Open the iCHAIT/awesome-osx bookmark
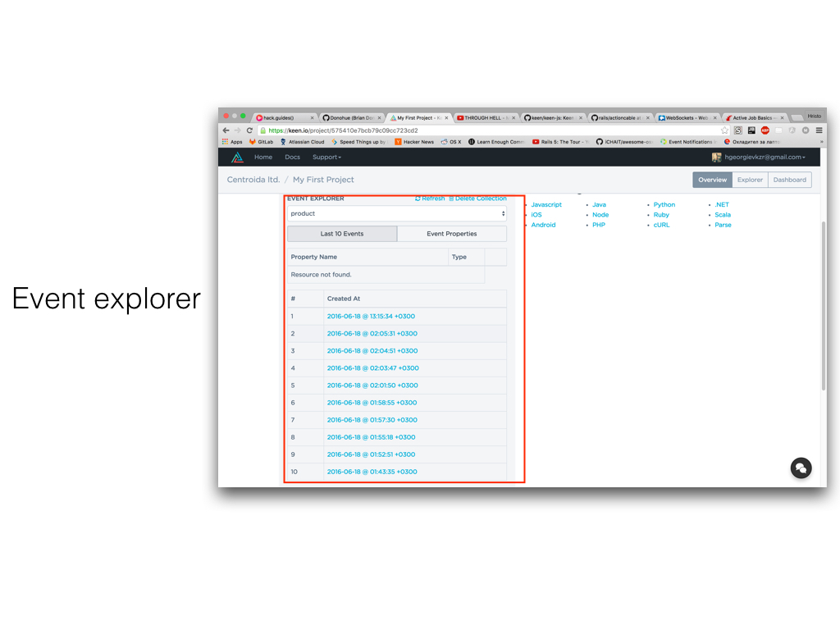 point(624,142)
